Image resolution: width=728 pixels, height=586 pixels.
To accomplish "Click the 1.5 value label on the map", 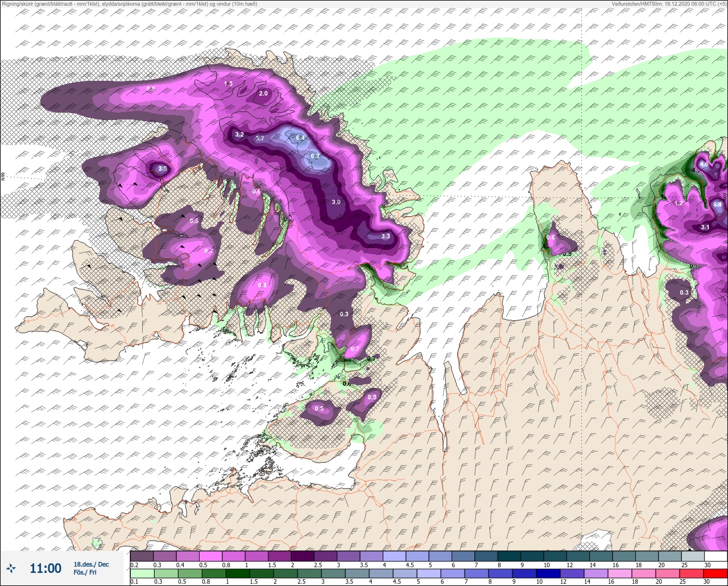I will tap(228, 84).
